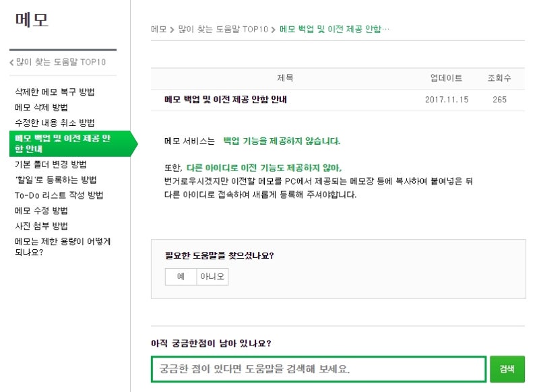Viewport: 539px width, 392px height.
Task: Open '할일'로 등록하는 방법 topic
Action: [56, 180]
